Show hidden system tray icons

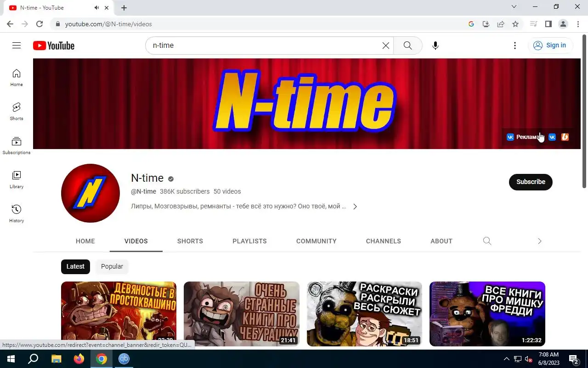click(x=507, y=359)
